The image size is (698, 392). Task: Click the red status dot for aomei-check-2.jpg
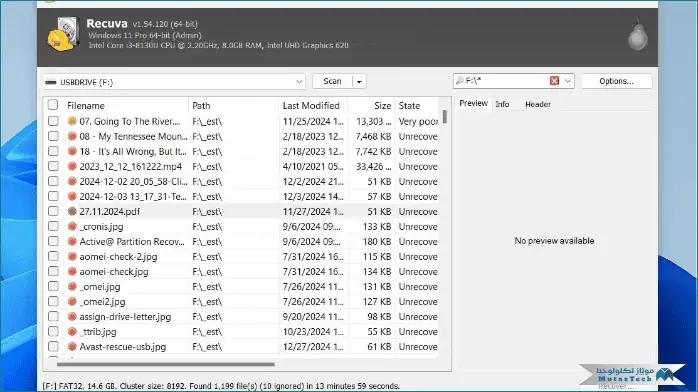(x=72, y=256)
